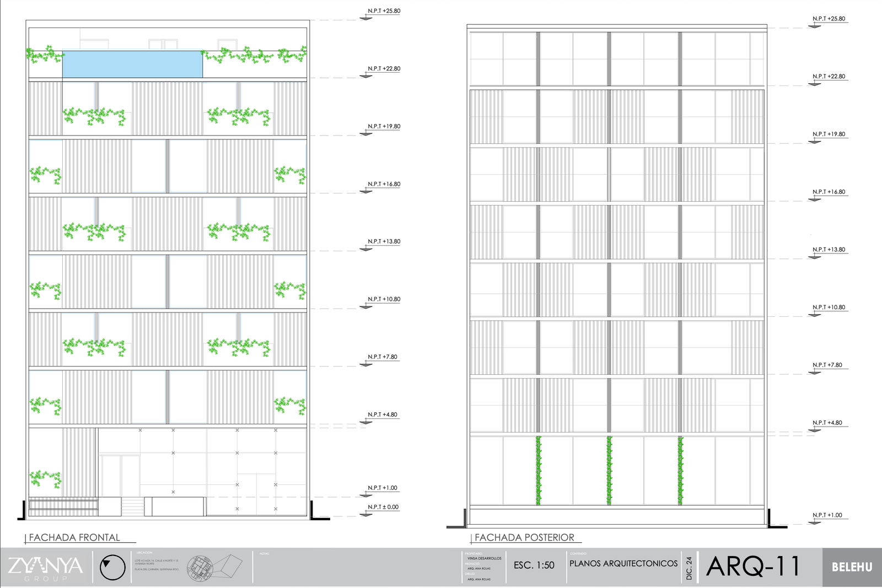
Task: Select the DIC. 24 date label
Action: point(689,568)
